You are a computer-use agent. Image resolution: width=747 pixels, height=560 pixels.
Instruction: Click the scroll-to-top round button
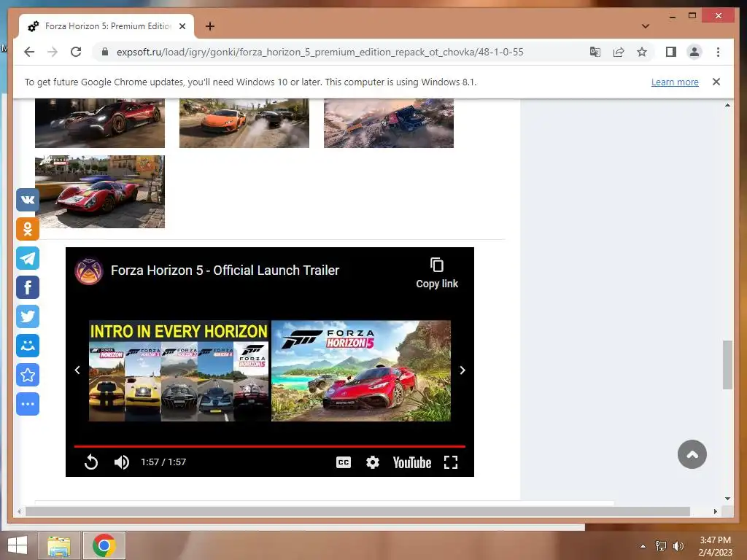point(692,454)
